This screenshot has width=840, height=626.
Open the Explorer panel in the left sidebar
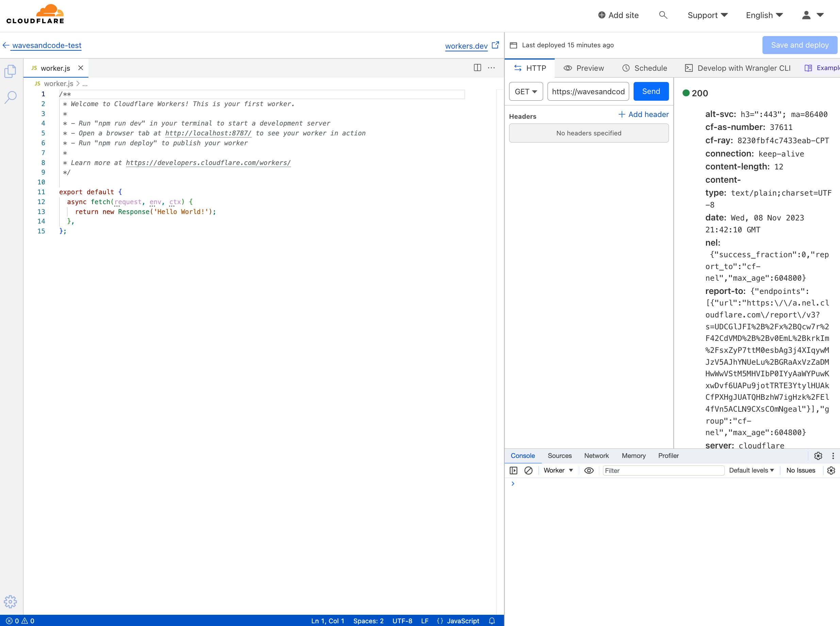click(10, 71)
